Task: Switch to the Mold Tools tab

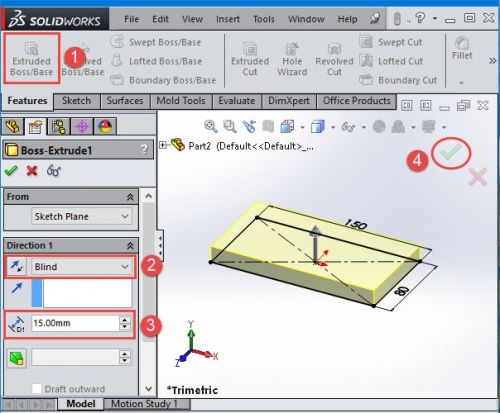Action: pyautogui.click(x=181, y=101)
